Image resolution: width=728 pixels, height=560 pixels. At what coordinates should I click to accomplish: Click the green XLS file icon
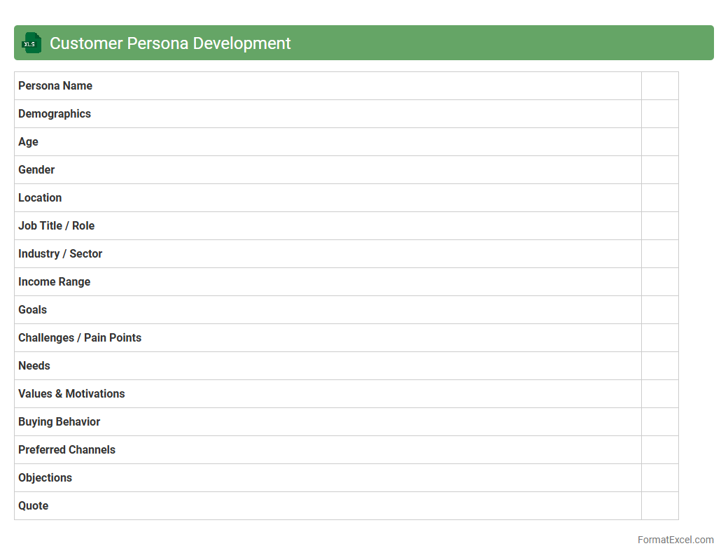pyautogui.click(x=31, y=43)
